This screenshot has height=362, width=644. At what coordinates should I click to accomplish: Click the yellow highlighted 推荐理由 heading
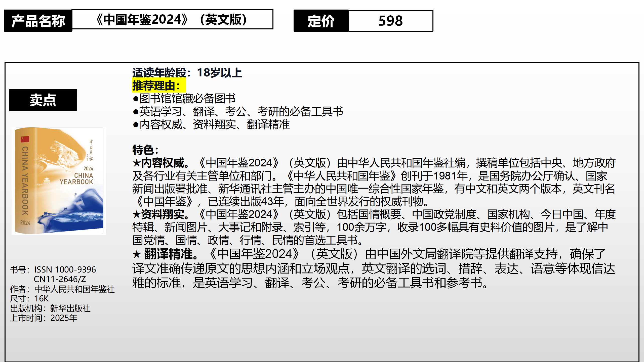click(158, 85)
